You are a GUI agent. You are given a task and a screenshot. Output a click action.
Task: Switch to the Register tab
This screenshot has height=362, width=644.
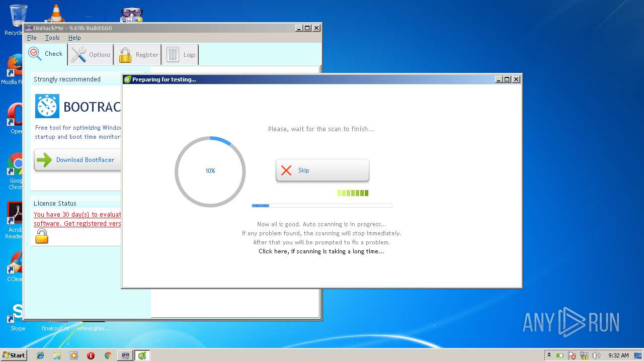click(x=138, y=54)
